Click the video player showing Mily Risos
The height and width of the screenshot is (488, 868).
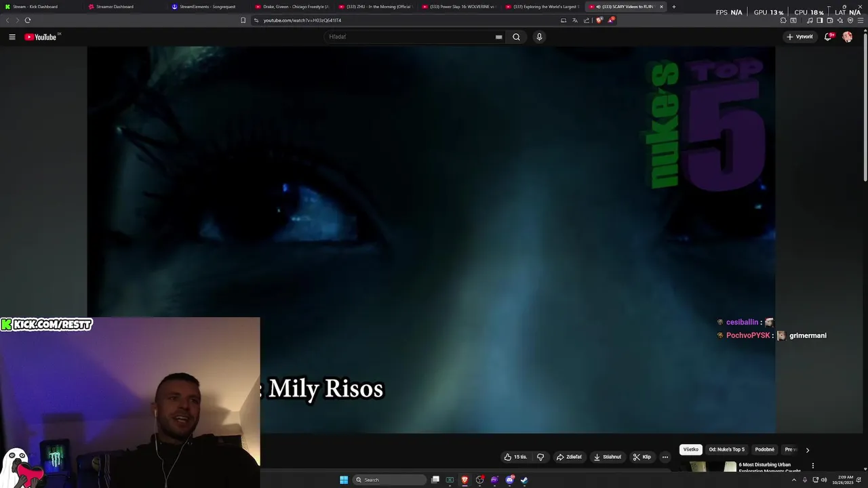tap(431, 239)
